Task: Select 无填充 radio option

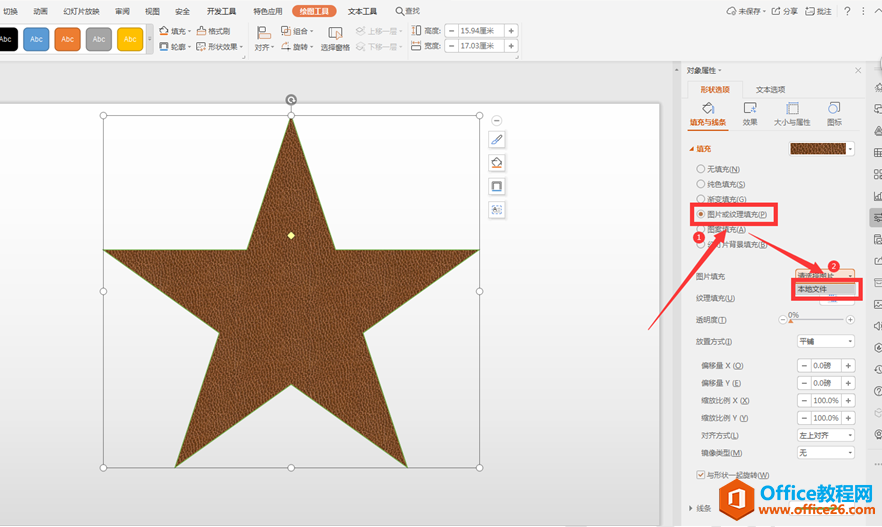Action: (x=700, y=169)
